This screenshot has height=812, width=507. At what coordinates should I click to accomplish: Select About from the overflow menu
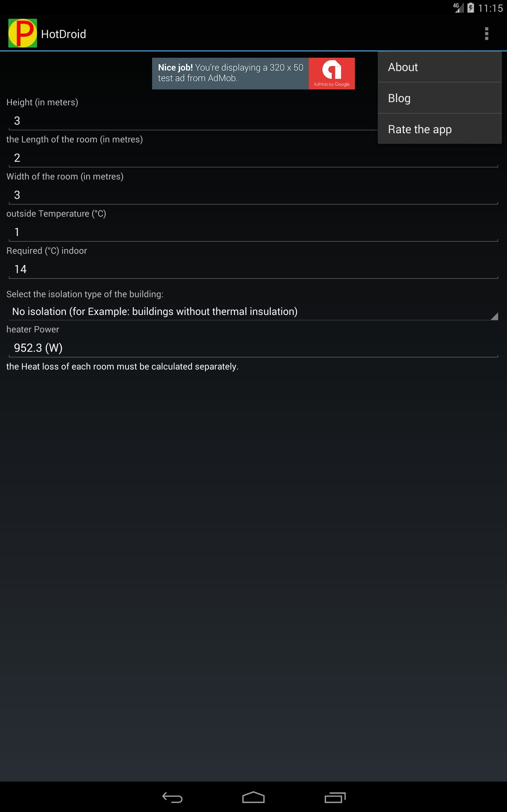coord(439,67)
